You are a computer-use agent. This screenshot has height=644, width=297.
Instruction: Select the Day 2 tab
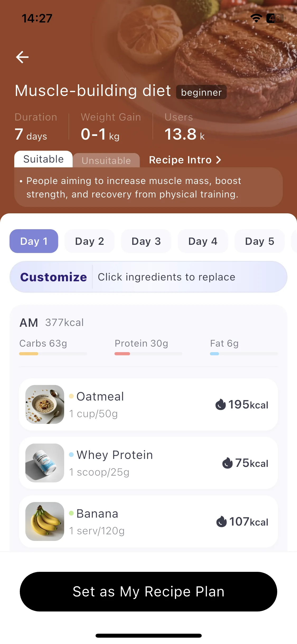point(89,241)
